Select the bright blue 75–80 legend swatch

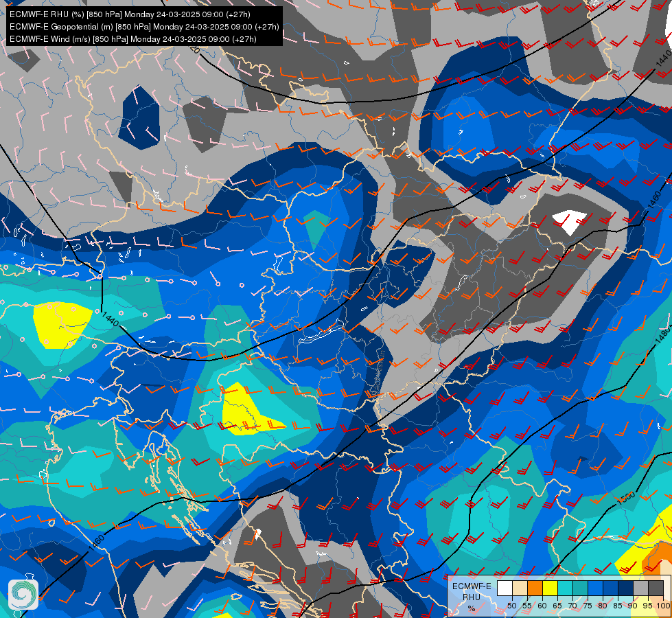click(x=595, y=588)
